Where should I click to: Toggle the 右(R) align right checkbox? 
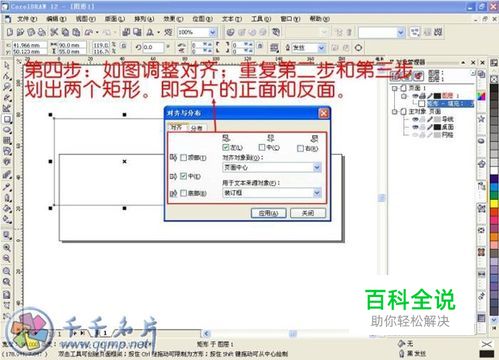(x=300, y=148)
